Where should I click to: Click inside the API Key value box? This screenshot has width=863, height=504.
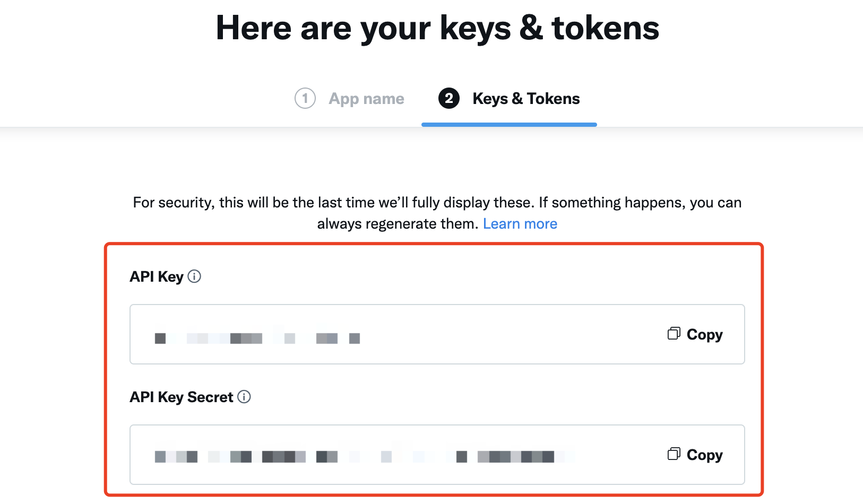(437, 334)
